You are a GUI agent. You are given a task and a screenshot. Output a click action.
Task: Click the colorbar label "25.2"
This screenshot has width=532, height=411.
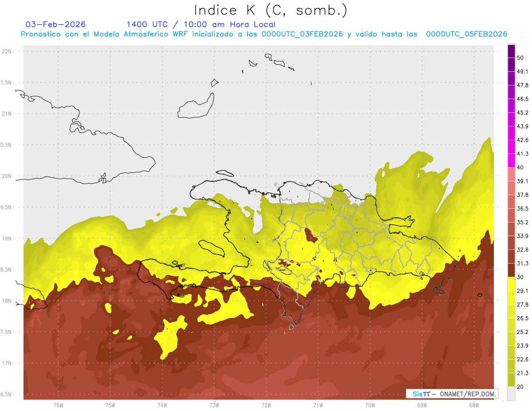523,332
